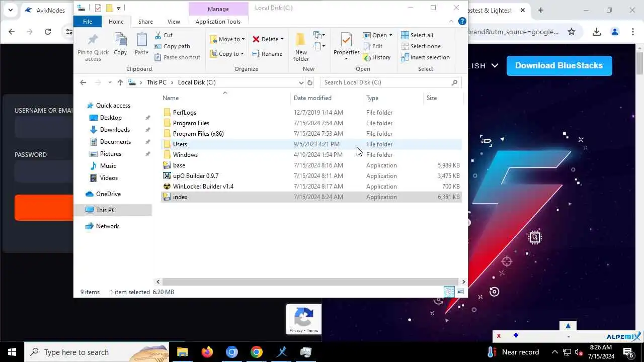
Task: Click the Explorer Help icon
Action: [x=462, y=22]
